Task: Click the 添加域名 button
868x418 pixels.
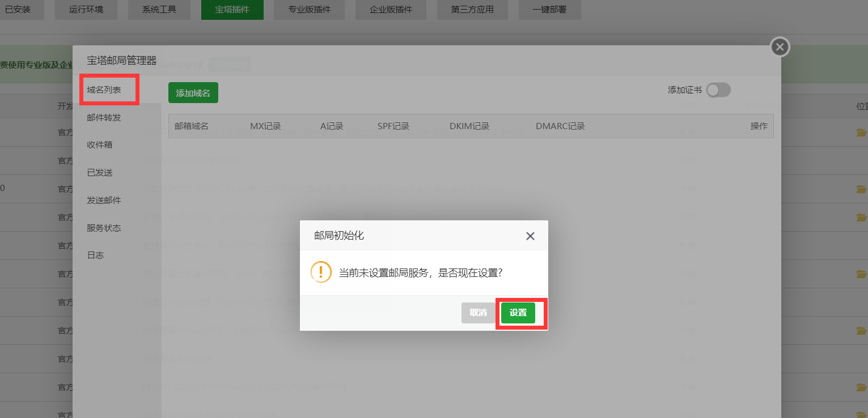Action: pyautogui.click(x=193, y=93)
